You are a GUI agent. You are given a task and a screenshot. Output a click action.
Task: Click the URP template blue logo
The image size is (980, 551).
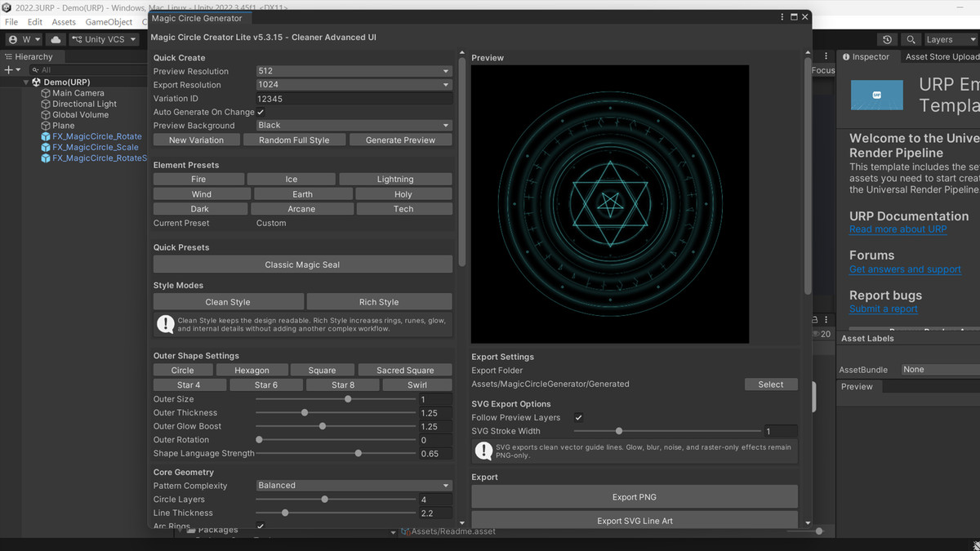point(877,95)
